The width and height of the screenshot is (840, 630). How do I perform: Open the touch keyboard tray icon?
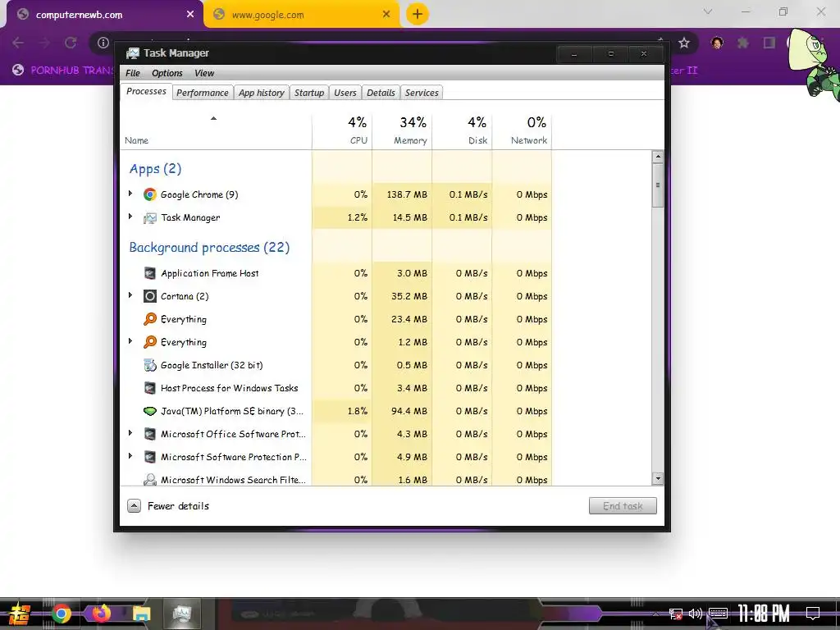[x=718, y=614]
